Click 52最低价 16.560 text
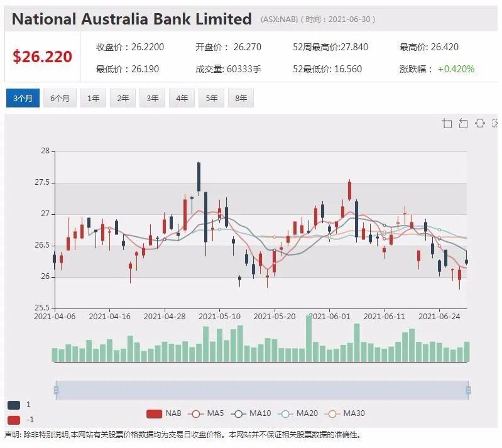The width and height of the screenshot is (502, 448). tap(327, 69)
